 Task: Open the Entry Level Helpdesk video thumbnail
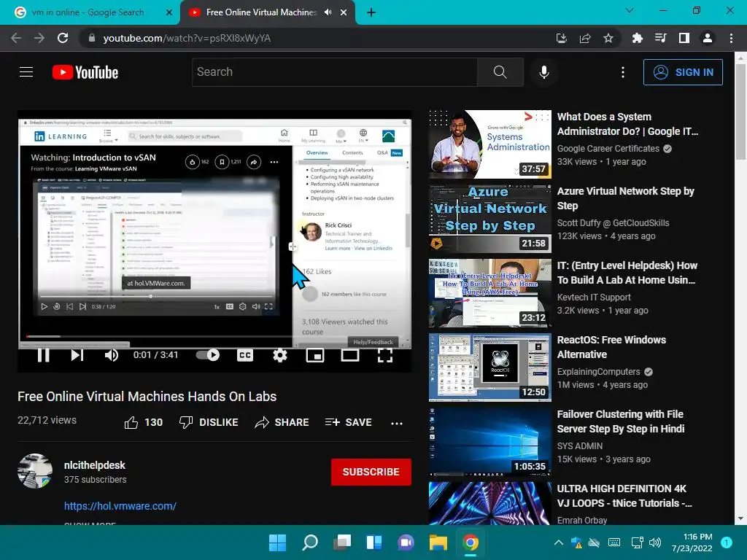489,293
